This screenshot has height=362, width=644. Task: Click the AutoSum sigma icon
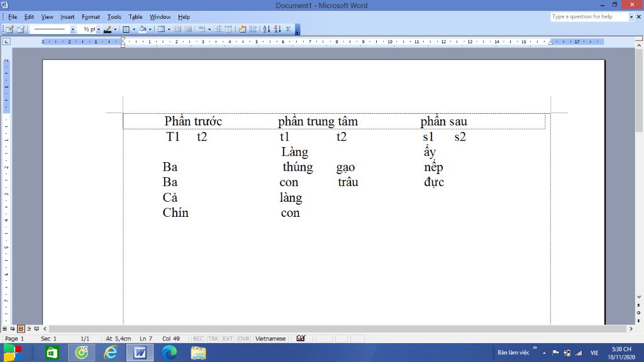click(288, 29)
